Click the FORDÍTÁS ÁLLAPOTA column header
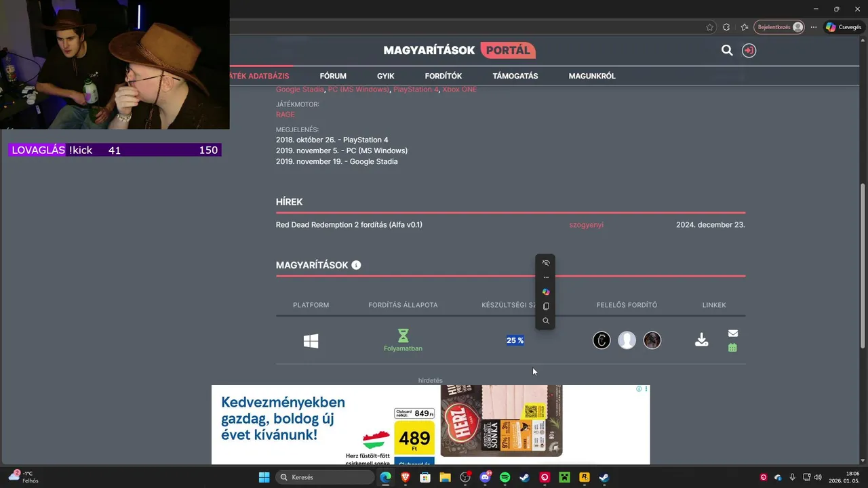 point(403,305)
